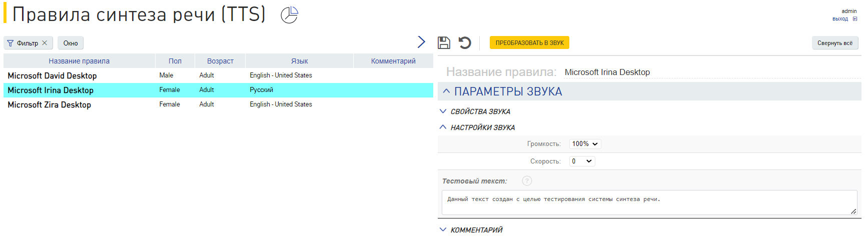
Task: Collapse the ПАРАМЕТРЫ ЗВУКА section
Action: point(446,91)
